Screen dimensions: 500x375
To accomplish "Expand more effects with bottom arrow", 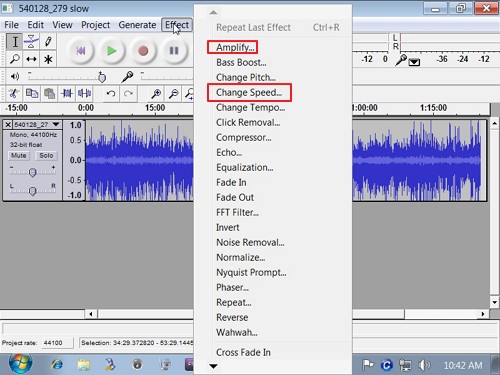I will tap(213, 366).
